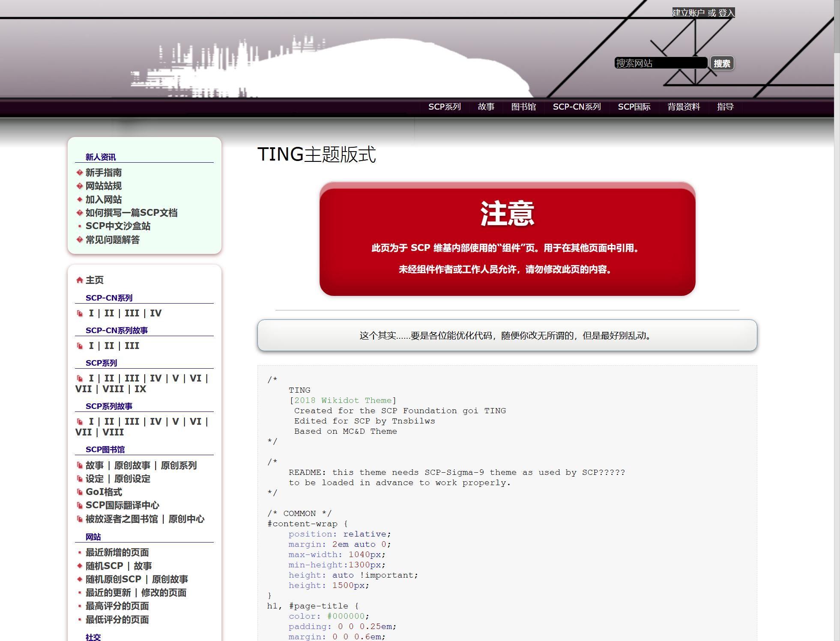Open the 背景资料 navigation menu
Screen dimensions: 840x641
pyautogui.click(x=684, y=107)
